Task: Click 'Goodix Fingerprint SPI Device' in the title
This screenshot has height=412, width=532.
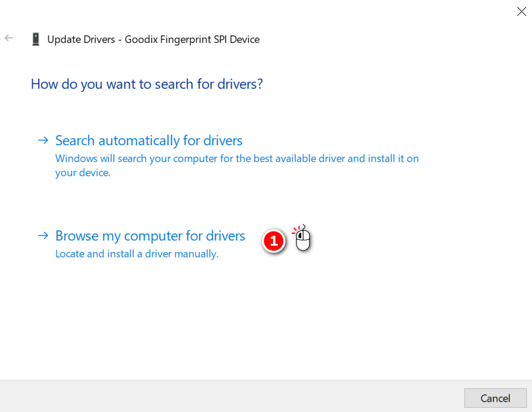Action: point(192,39)
